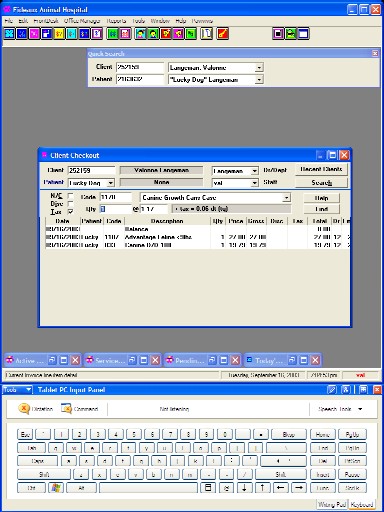Open the FrontDesk menu

click(x=46, y=21)
